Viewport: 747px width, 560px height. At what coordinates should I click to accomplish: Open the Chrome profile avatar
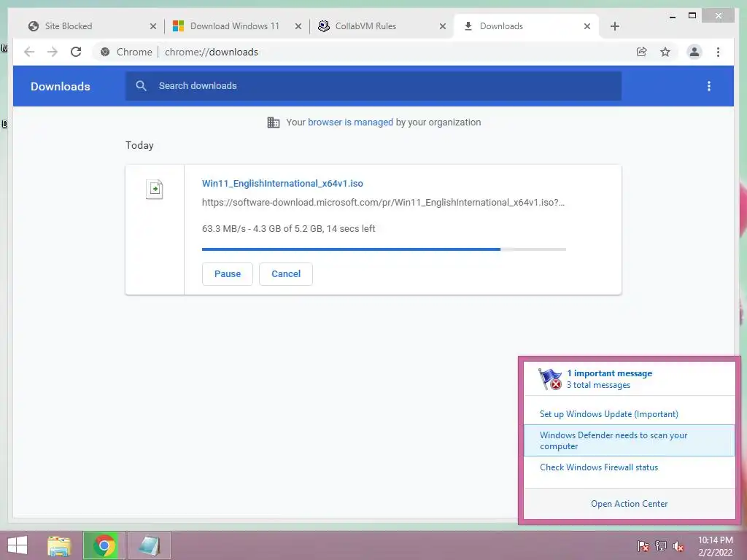(694, 52)
